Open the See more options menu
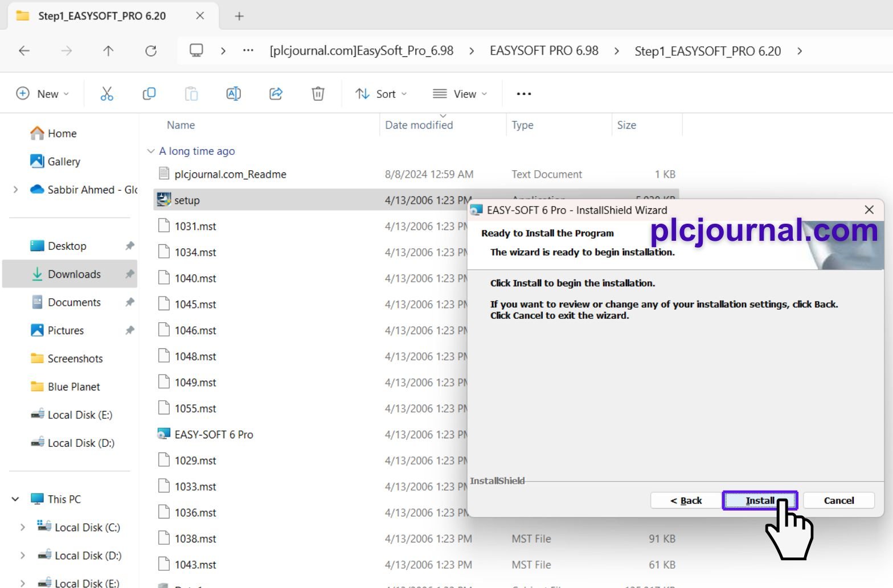This screenshot has width=893, height=588. (524, 94)
